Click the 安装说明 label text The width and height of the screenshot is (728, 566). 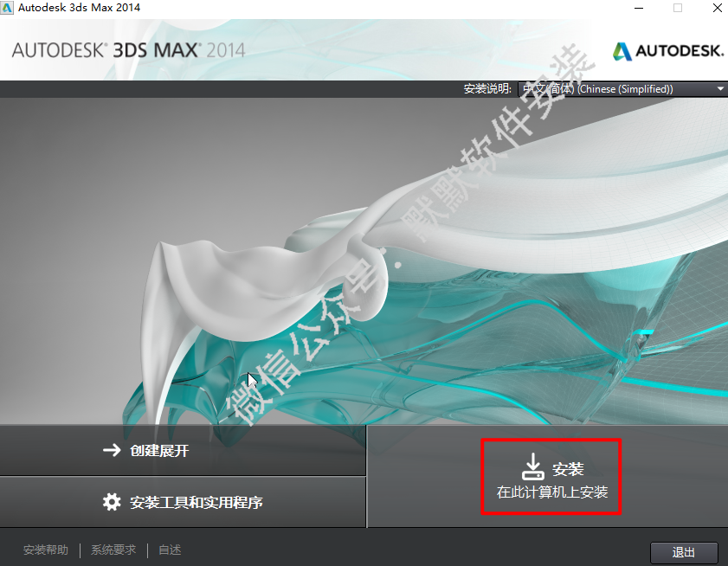487,88
